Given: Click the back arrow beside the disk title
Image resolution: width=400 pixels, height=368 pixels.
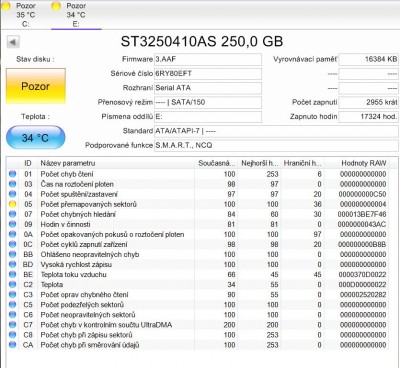Looking at the screenshot, I should [x=13, y=42].
